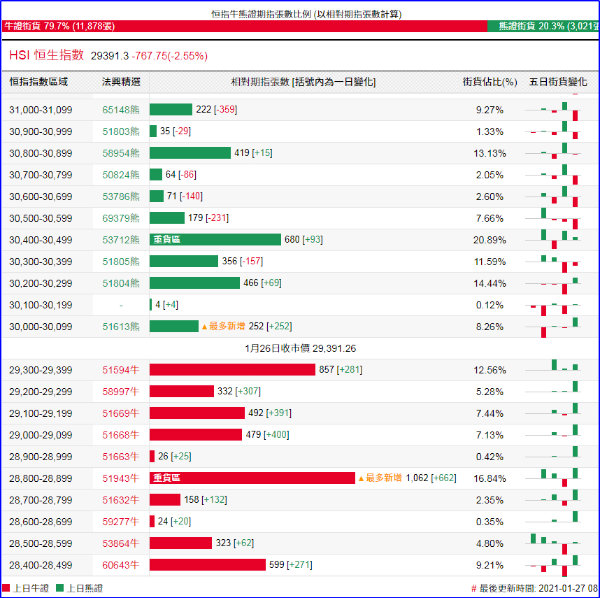The width and height of the screenshot is (600, 598).
Task: Select the 1月26日收市價 29,391.26 line
Action: (x=300, y=349)
